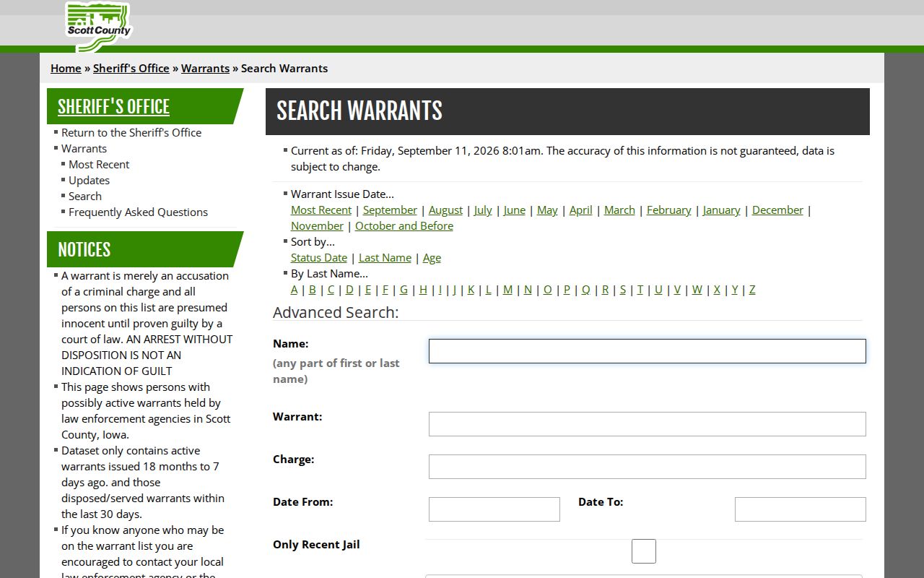This screenshot has height=578, width=924.
Task: Click into the Charge input field
Action: tap(647, 467)
